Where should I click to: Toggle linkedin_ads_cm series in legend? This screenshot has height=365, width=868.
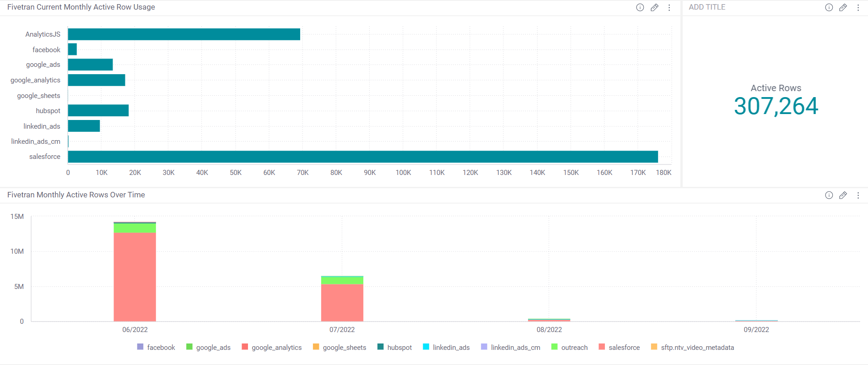point(511,347)
